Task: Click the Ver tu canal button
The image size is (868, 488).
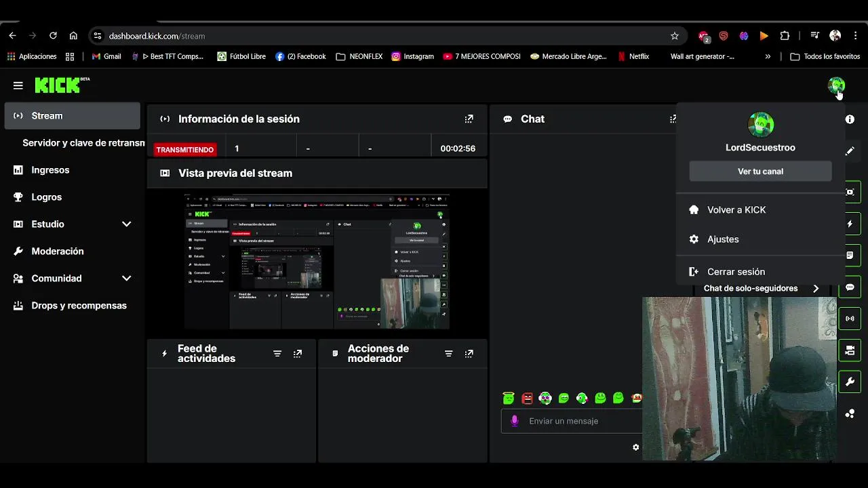Action: pos(760,171)
